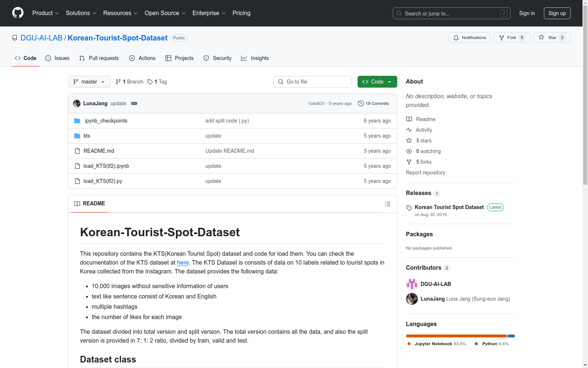
Task: Switch to the Issues tab
Action: tap(57, 58)
